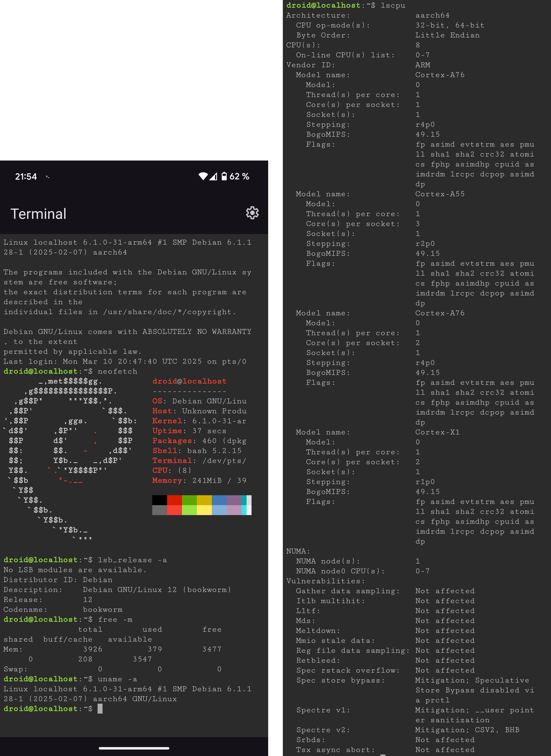Open Terminal settings gear icon
Screen dimensions: 551x756
pos(252,213)
